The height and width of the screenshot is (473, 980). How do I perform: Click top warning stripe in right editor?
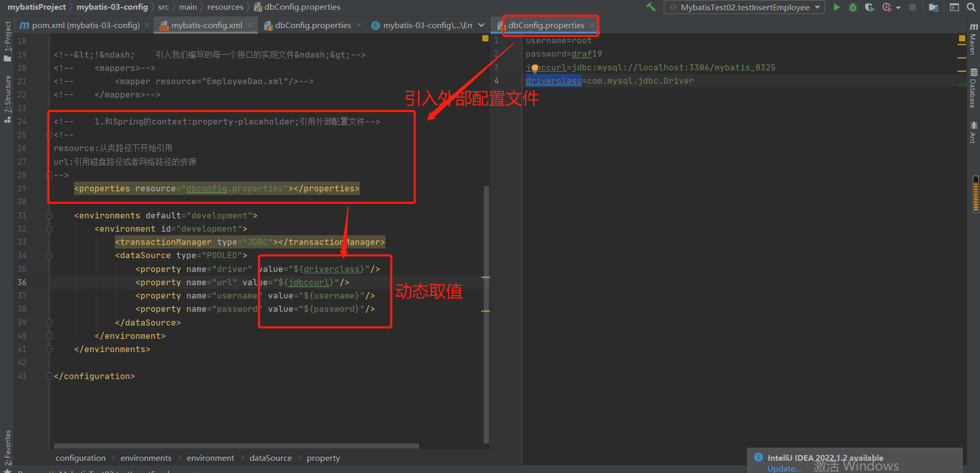[962, 45]
